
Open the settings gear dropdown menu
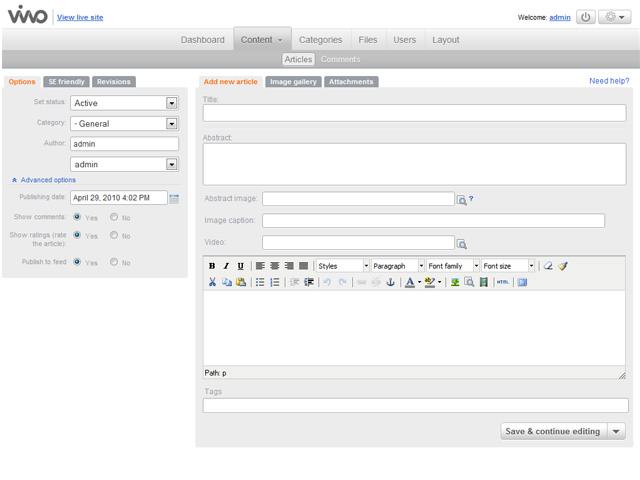(615, 17)
